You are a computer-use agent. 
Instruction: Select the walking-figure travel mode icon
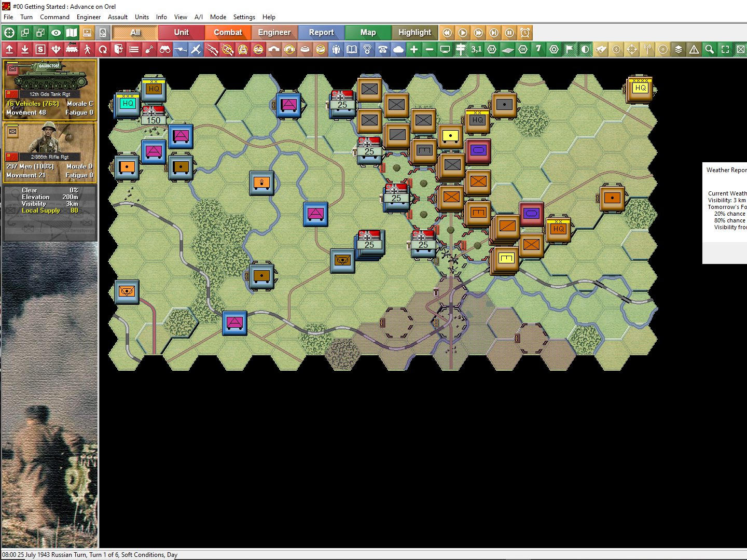(x=87, y=50)
